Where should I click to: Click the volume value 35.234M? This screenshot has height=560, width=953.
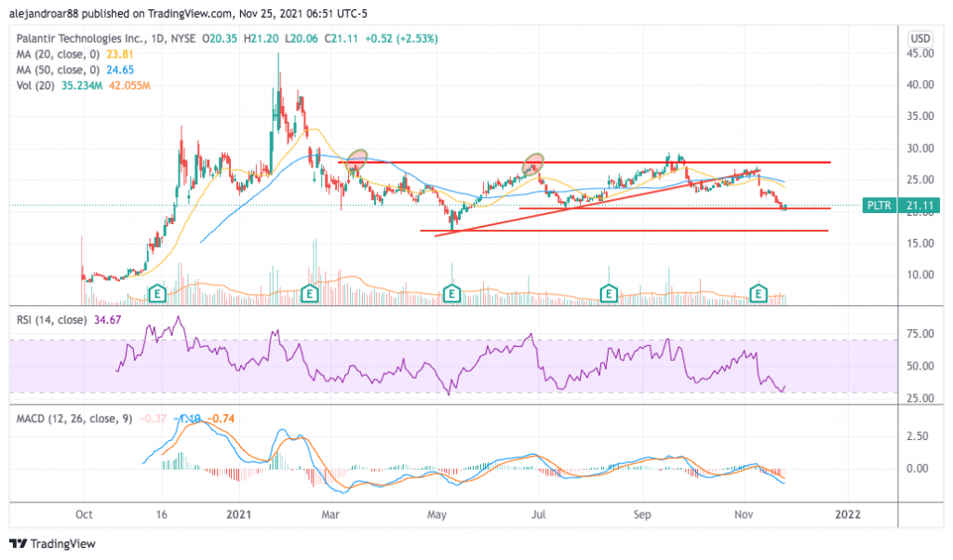82,86
